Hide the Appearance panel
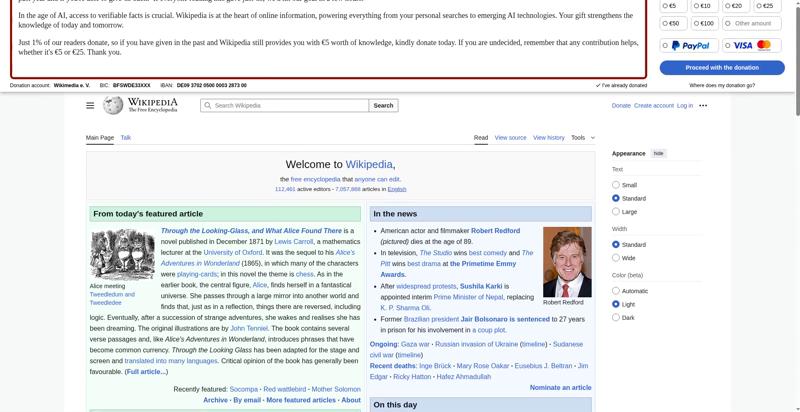The image size is (800, 412). pyautogui.click(x=658, y=153)
